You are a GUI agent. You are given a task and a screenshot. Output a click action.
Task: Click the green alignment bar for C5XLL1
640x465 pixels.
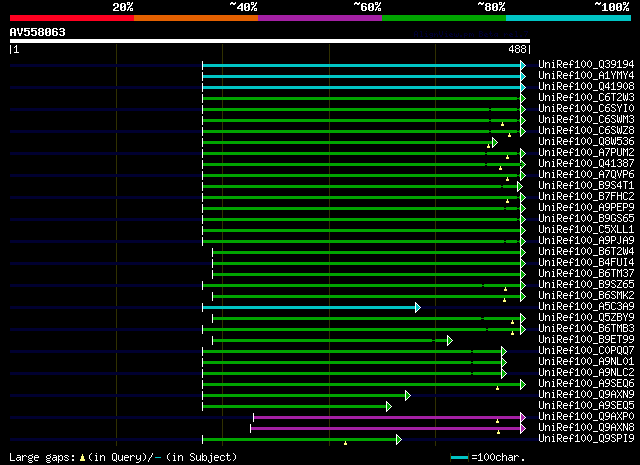(361, 231)
